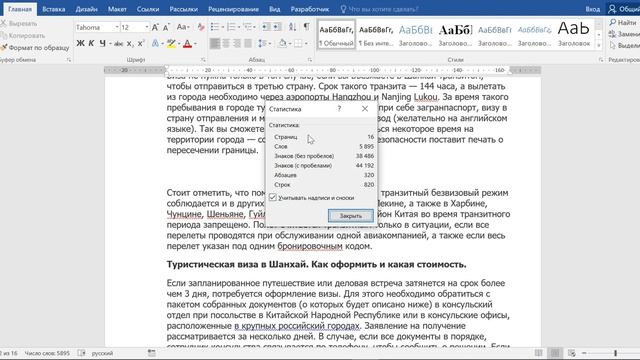The height and width of the screenshot is (360, 640).
Task: Toggle underline (Ч) formatting
Action: click(102, 43)
